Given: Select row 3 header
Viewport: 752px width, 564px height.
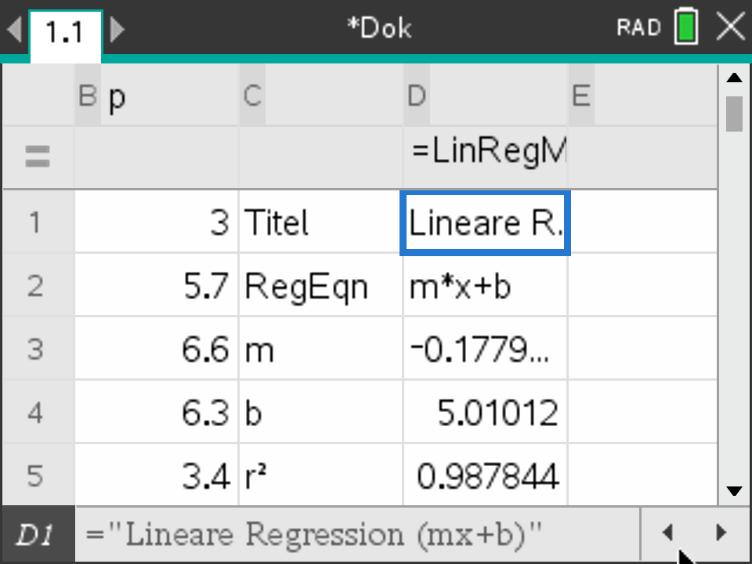Looking at the screenshot, I should click(x=37, y=349).
